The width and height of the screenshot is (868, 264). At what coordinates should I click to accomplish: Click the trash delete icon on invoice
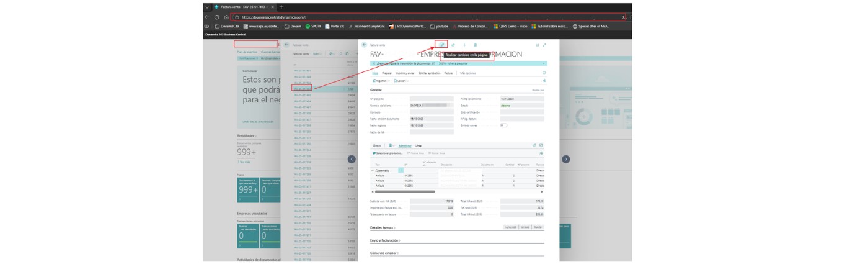tap(476, 45)
